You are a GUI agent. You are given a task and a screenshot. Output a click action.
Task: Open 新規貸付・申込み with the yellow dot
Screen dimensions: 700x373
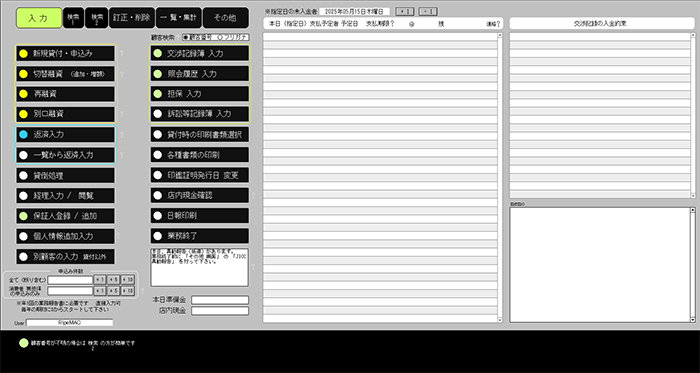click(x=66, y=54)
